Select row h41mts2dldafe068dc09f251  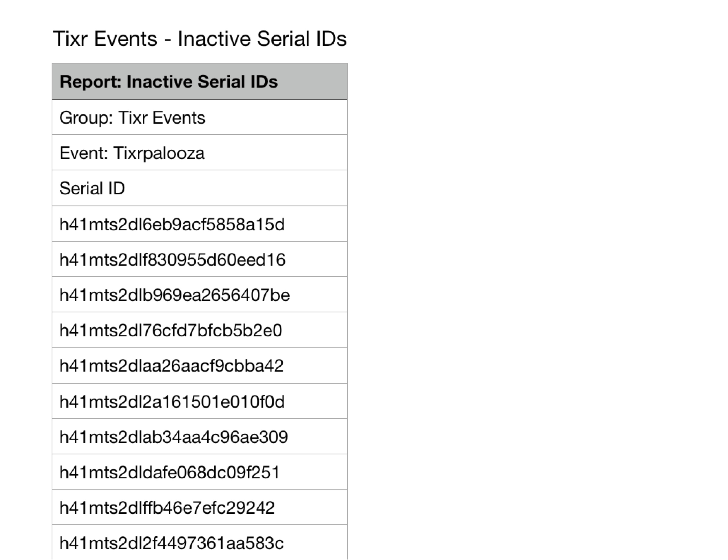200,472
